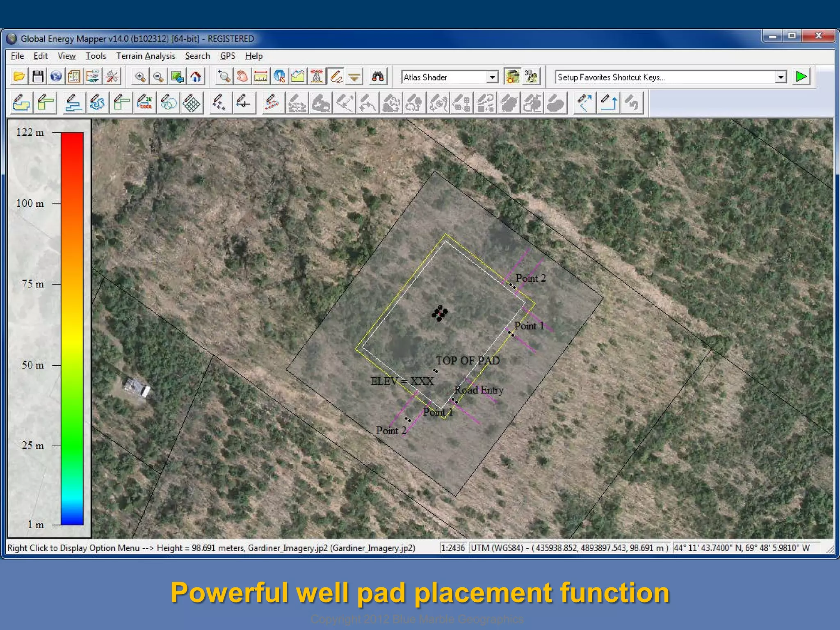The image size is (840, 630).
Task: Click the '50 m' legend label
Action: click(x=33, y=365)
